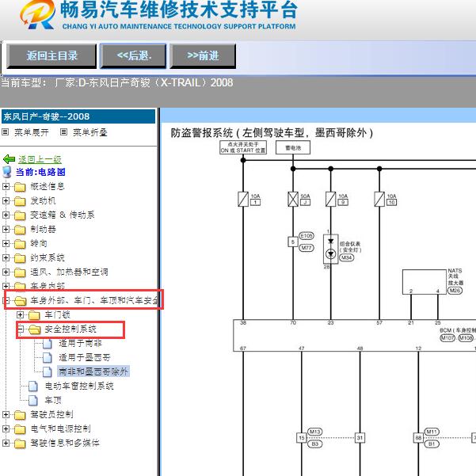
Task: Click the NATS 天线放大器 box in diagram
Action: click(424, 282)
